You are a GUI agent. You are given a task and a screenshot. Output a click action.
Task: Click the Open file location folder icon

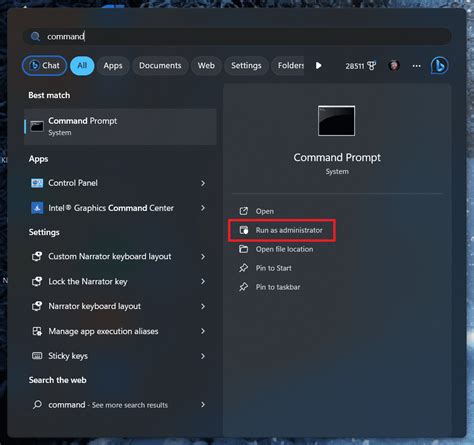point(244,249)
